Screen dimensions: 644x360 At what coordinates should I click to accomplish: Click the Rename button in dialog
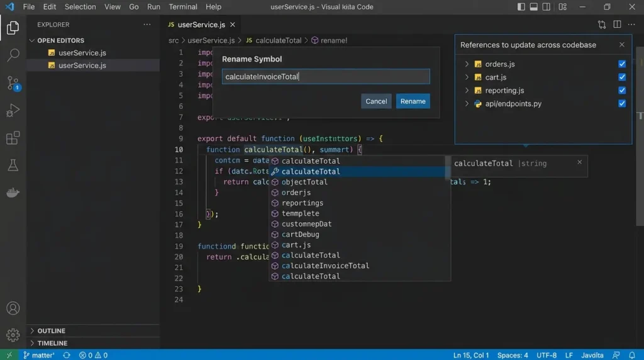(413, 101)
